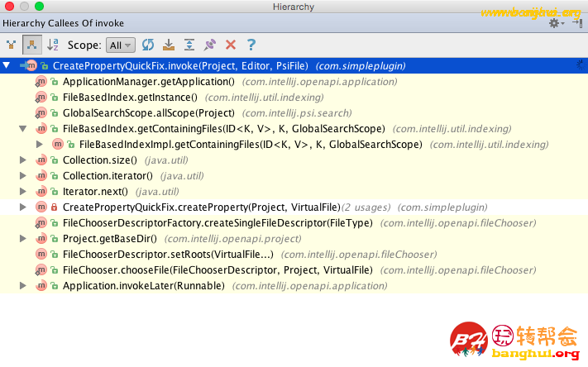Click method icon of Collection.size()

point(41,160)
